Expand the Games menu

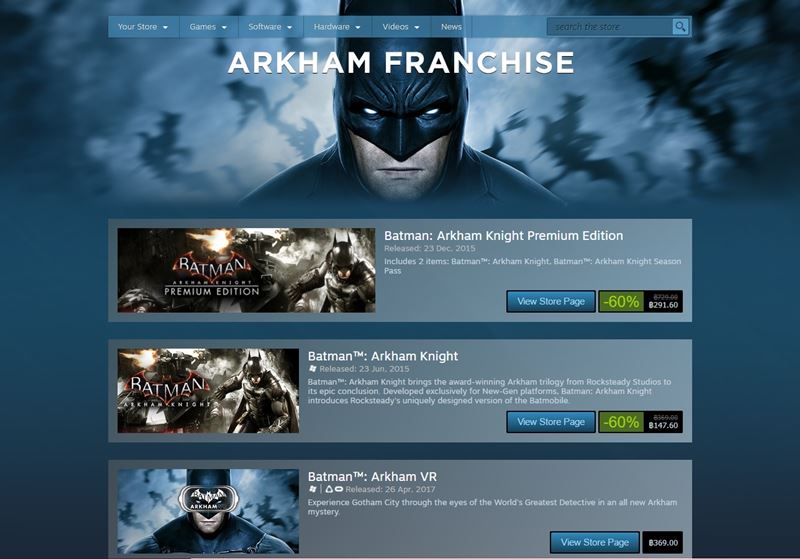pyautogui.click(x=209, y=27)
